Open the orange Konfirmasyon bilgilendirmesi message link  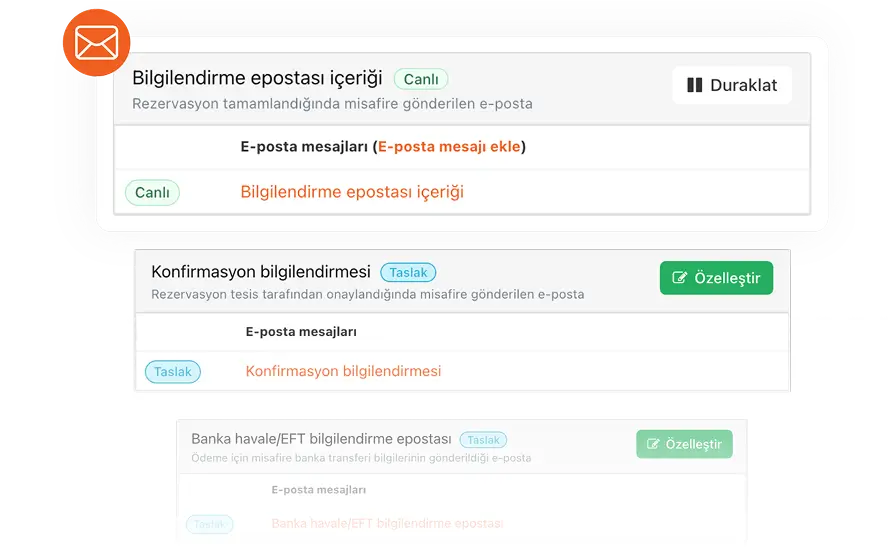343,371
